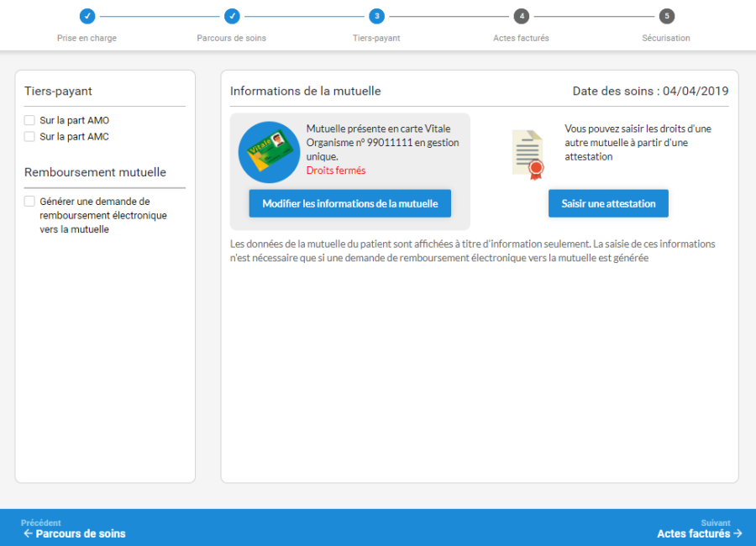Enable tiers-payant Sur la part AMO
This screenshot has width=756, height=546.
[x=29, y=121]
